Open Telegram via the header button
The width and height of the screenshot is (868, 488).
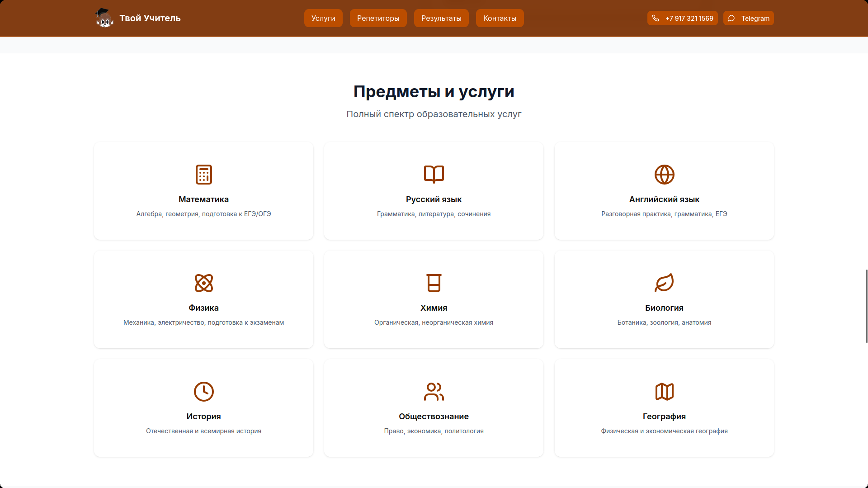[x=748, y=18]
